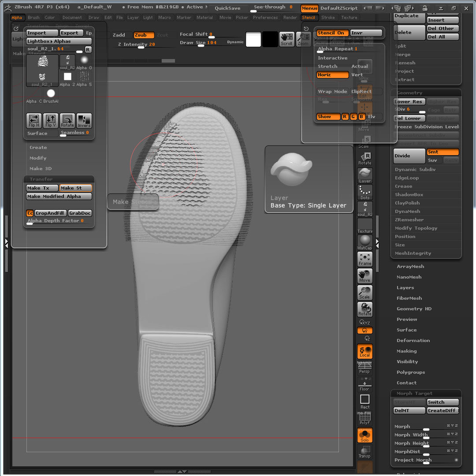Click the QuickSave button
The width and height of the screenshot is (476, 476).
[x=227, y=8]
